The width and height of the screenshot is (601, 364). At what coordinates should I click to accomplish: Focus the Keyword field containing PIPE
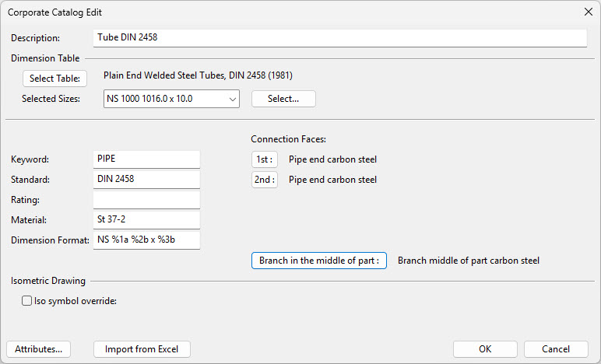coord(146,159)
